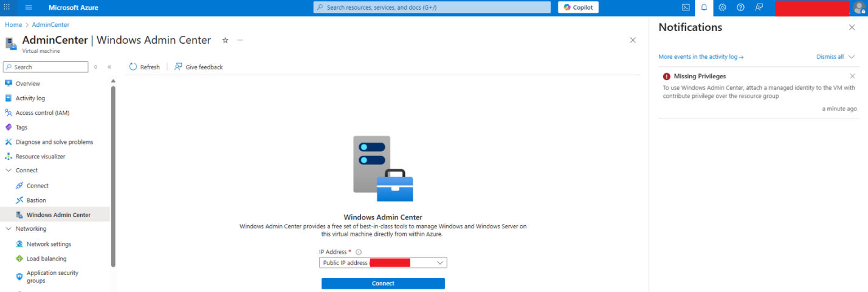The width and height of the screenshot is (868, 292).
Task: Open the portal settings gear icon
Action: (x=722, y=7)
